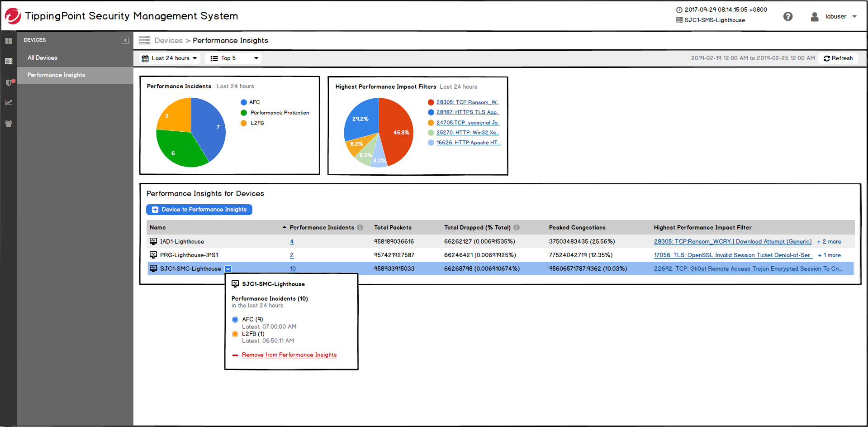Open the 28305: TCP Ransom legend link

468,102
